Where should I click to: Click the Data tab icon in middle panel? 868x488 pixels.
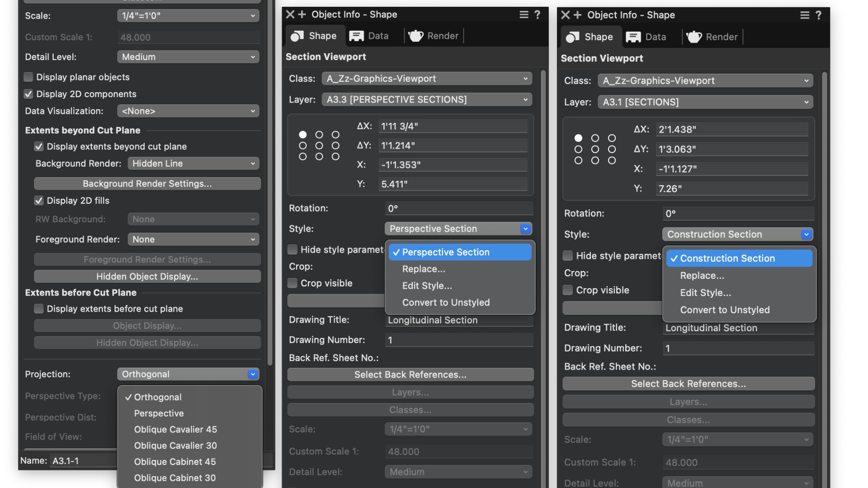(x=356, y=36)
